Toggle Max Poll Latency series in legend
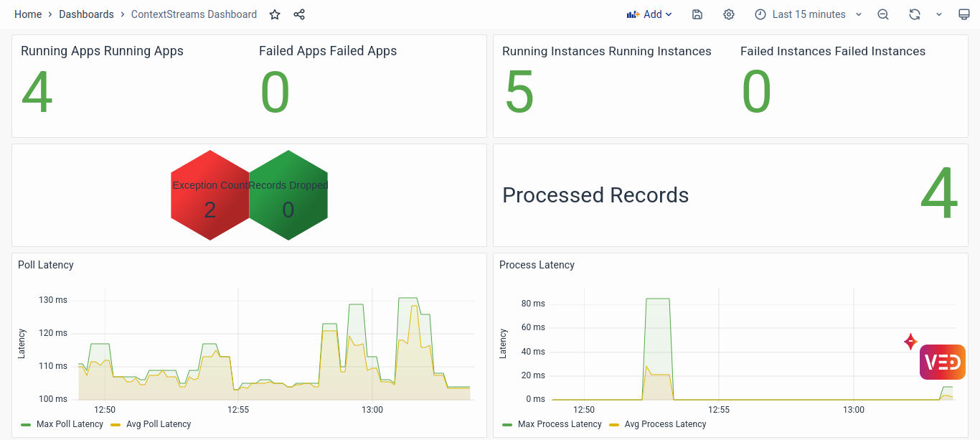The height and width of the screenshot is (440, 980). (x=70, y=424)
